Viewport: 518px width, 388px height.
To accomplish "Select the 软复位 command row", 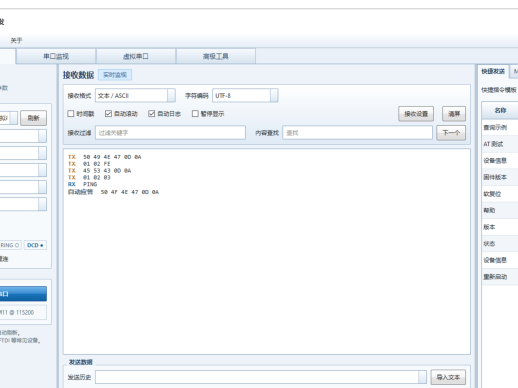I will click(500, 194).
